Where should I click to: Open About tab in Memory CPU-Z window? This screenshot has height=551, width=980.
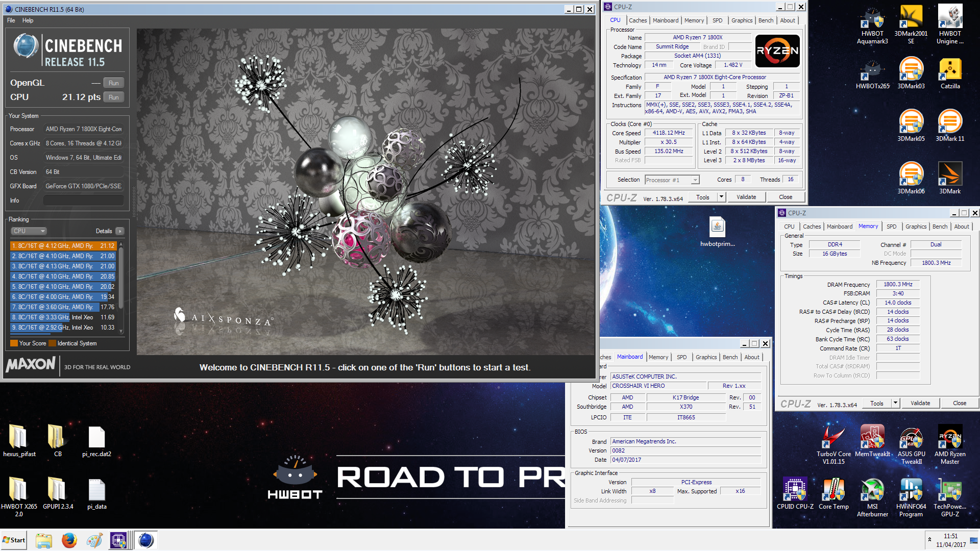coord(961,227)
